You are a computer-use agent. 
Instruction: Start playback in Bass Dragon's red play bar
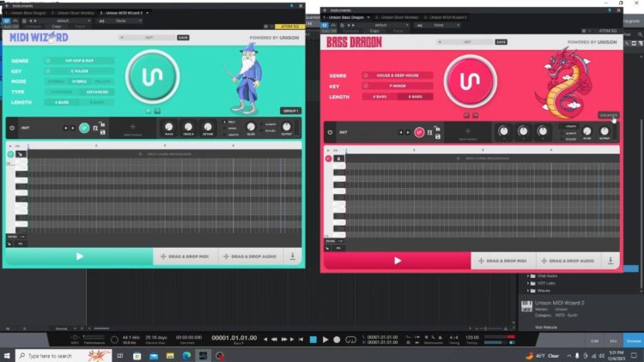click(x=398, y=261)
